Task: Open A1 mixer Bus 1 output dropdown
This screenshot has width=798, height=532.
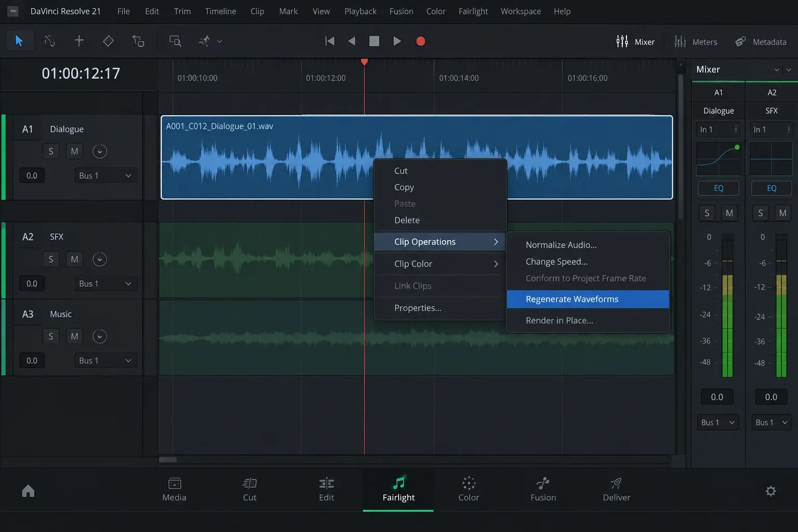Action: tap(718, 422)
